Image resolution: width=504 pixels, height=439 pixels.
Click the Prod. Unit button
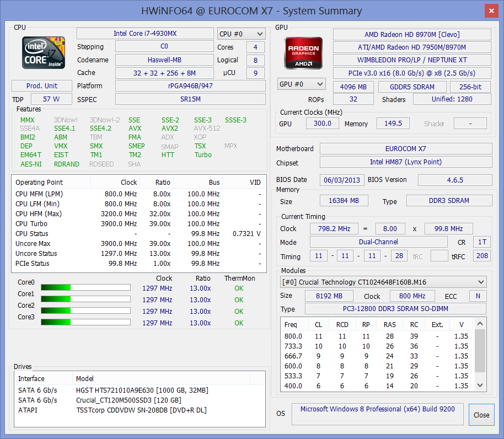click(x=42, y=86)
